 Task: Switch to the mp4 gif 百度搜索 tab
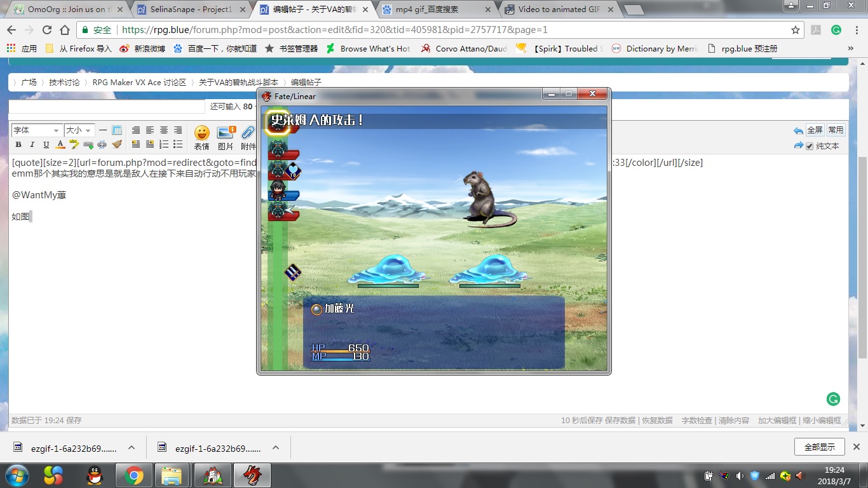click(x=435, y=10)
